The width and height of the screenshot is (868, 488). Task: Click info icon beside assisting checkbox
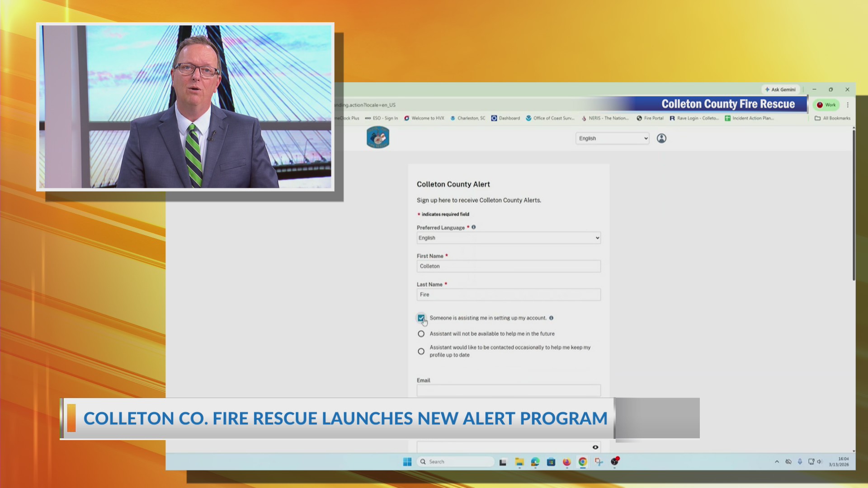(x=551, y=318)
